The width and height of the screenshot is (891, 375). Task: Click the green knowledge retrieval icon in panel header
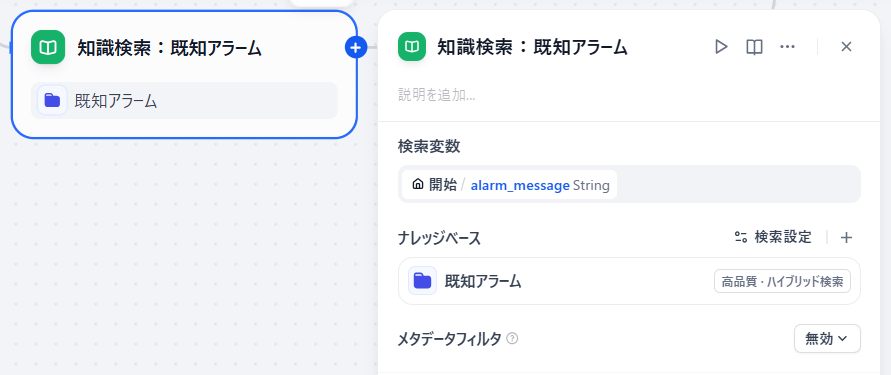[x=413, y=47]
